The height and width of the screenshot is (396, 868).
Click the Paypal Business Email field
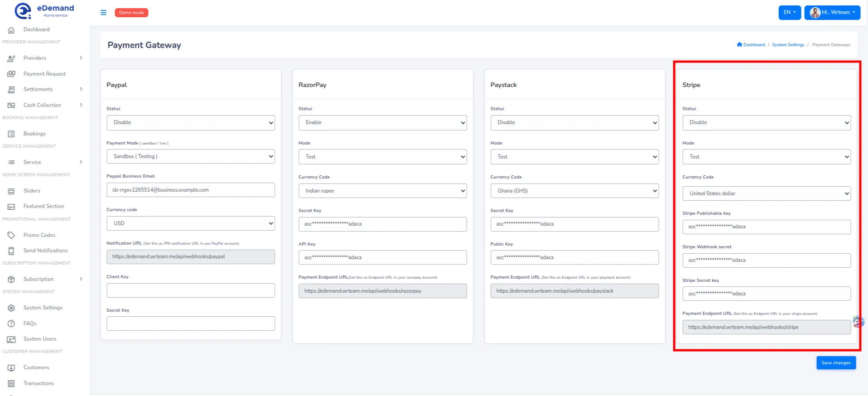(191, 190)
